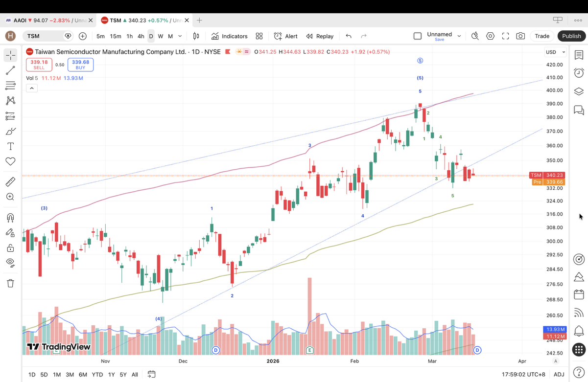Viewport: 588px width, 382px height.
Task: Switch to the AAOI tab
Action: tap(48, 21)
